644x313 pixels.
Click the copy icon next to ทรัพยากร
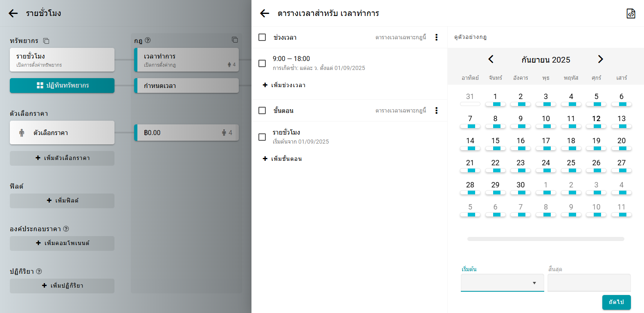(x=46, y=41)
